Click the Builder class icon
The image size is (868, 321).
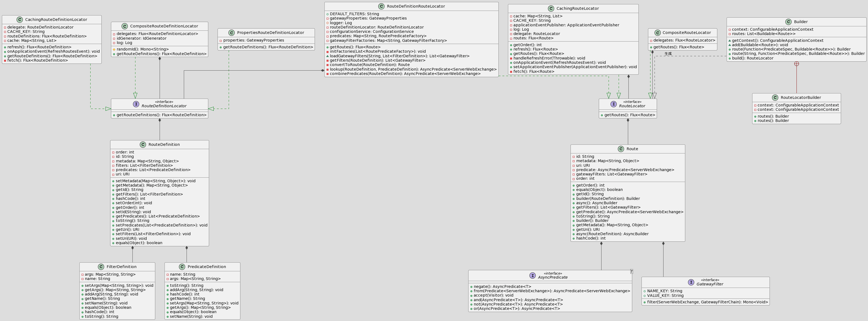pos(789,22)
